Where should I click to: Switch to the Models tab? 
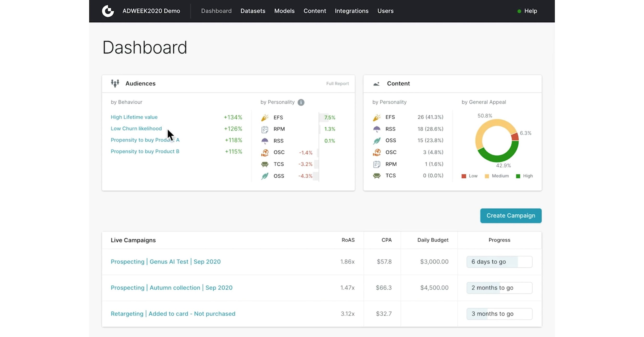click(x=284, y=11)
